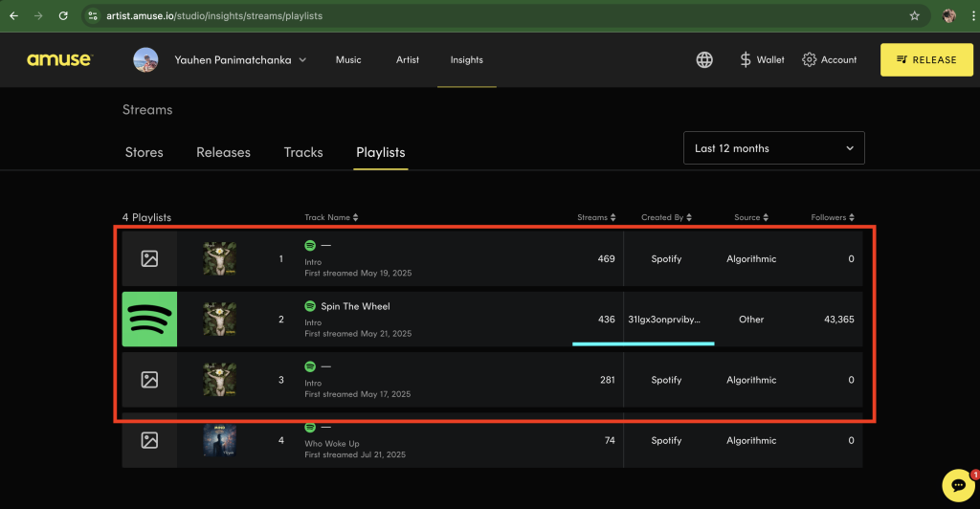Click the site information icon in address bar

[93, 15]
